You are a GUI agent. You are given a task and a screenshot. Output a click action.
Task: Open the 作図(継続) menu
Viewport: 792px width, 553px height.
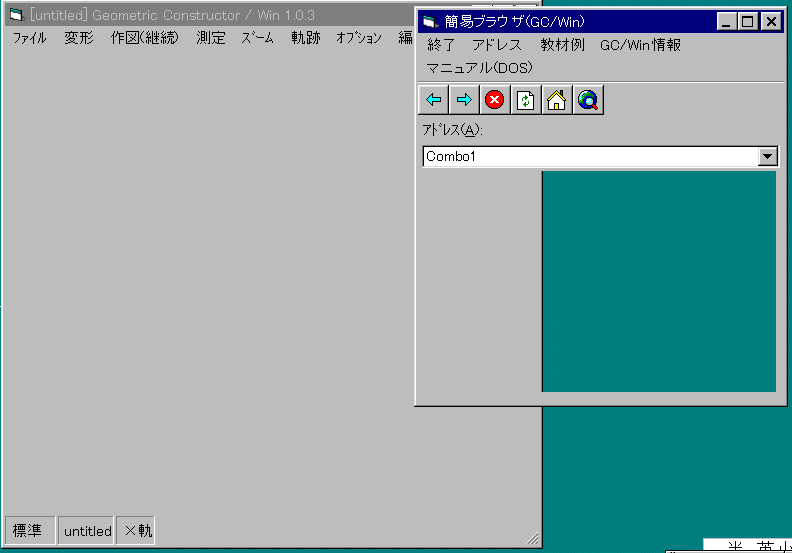tap(146, 38)
